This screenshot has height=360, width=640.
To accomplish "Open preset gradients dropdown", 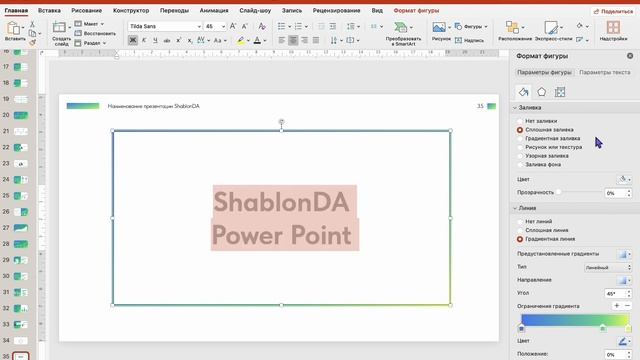I will click(x=624, y=254).
